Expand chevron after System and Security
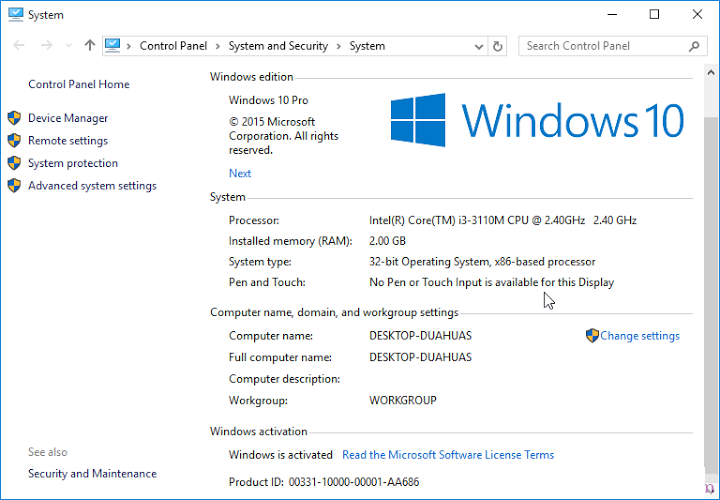 pos(339,46)
